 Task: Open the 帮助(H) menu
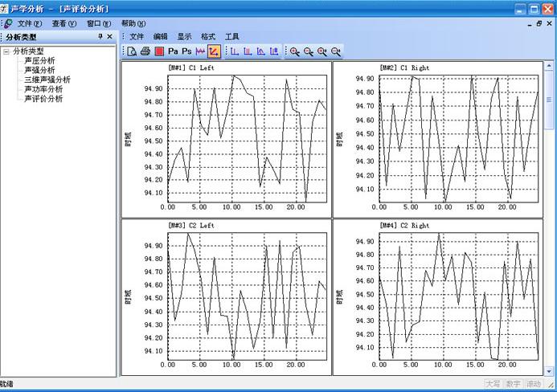[x=133, y=23]
